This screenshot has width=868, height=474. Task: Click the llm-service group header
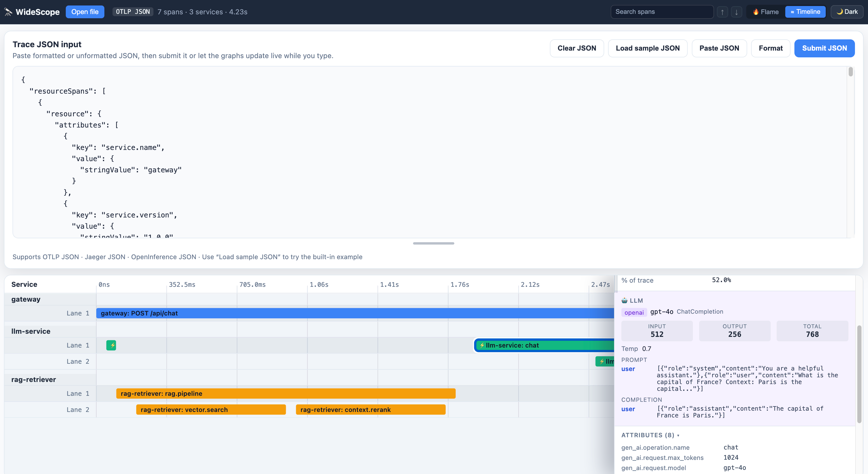click(x=50, y=331)
